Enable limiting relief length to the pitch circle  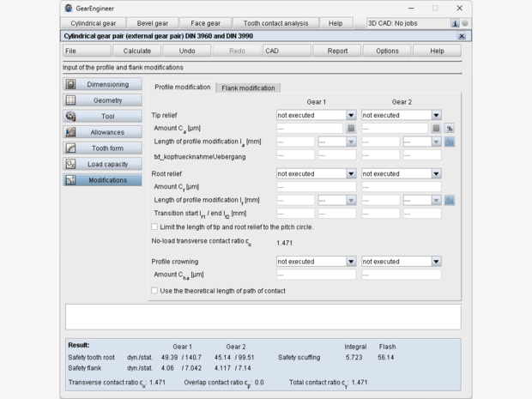tap(154, 227)
